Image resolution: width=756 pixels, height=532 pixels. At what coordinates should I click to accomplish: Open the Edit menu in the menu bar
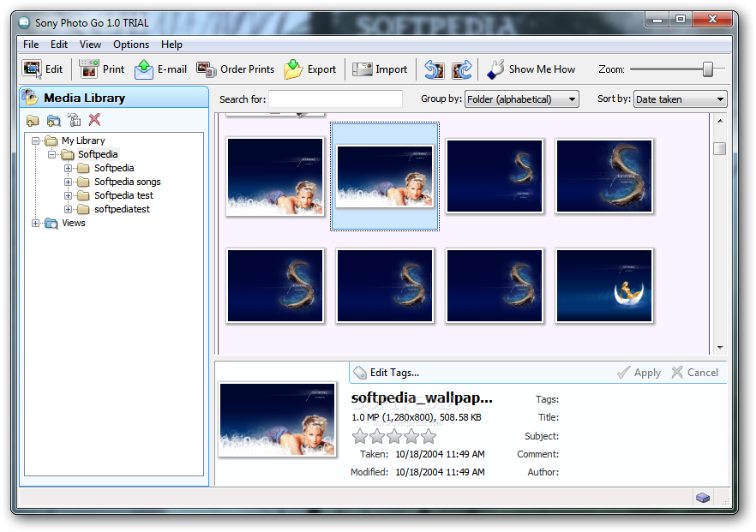(x=59, y=45)
